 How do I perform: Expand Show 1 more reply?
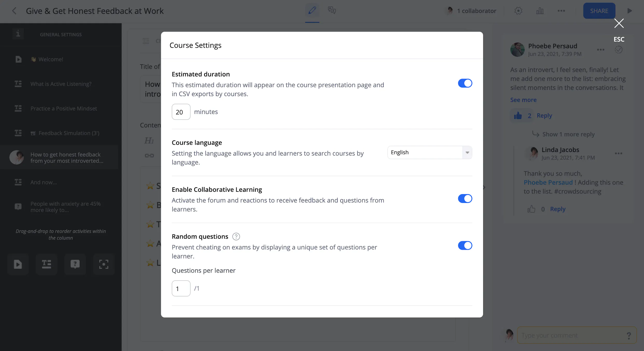pos(568,134)
